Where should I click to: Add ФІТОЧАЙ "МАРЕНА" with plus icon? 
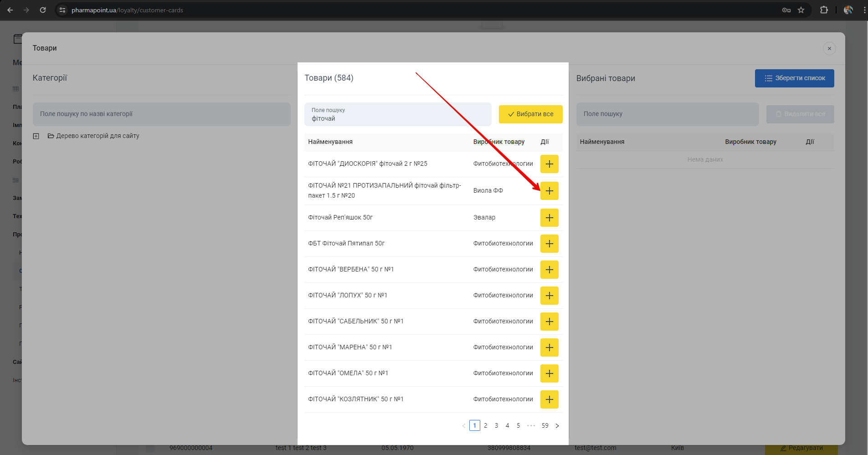pyautogui.click(x=549, y=348)
